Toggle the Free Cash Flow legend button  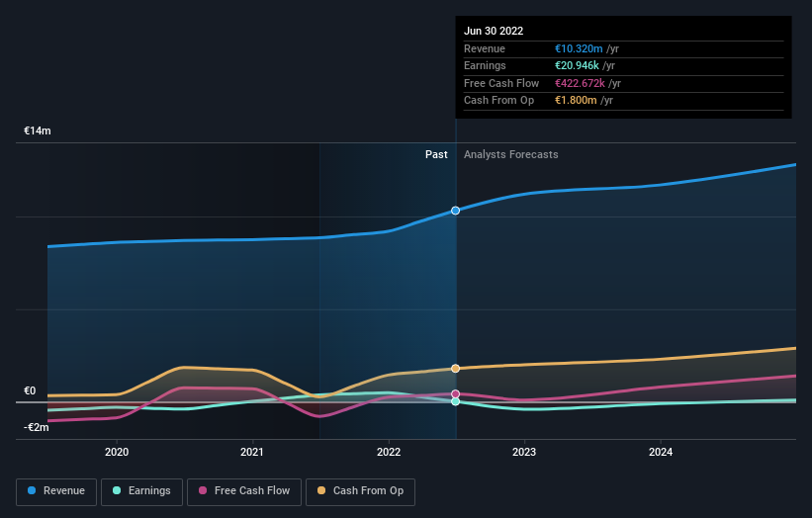pyautogui.click(x=244, y=491)
